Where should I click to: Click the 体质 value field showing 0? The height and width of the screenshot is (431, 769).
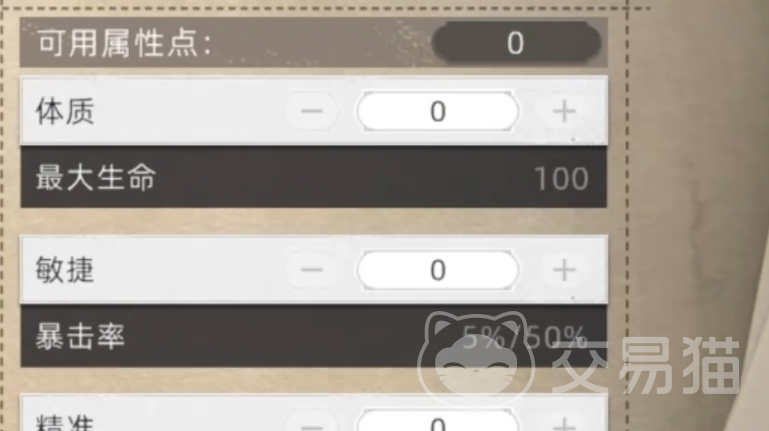pyautogui.click(x=438, y=111)
